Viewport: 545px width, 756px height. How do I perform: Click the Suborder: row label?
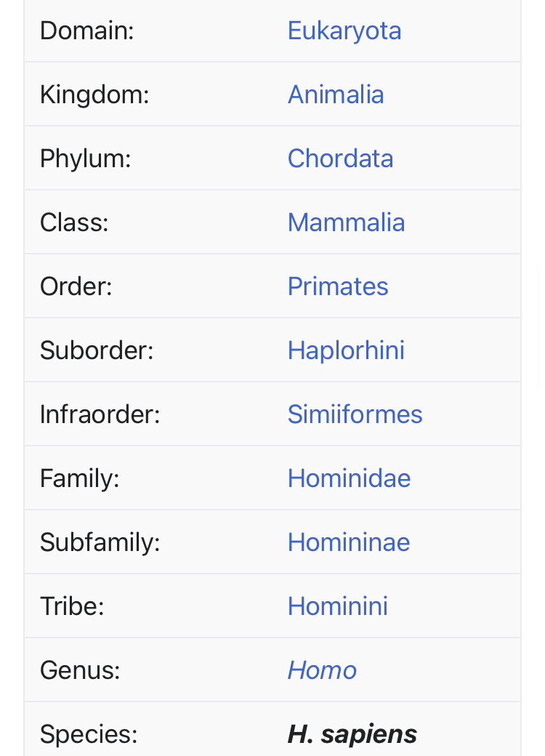(97, 350)
